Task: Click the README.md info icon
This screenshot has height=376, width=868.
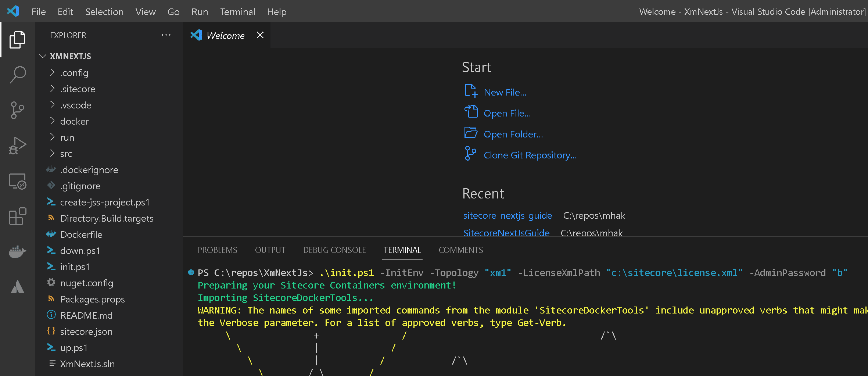Action: [51, 315]
